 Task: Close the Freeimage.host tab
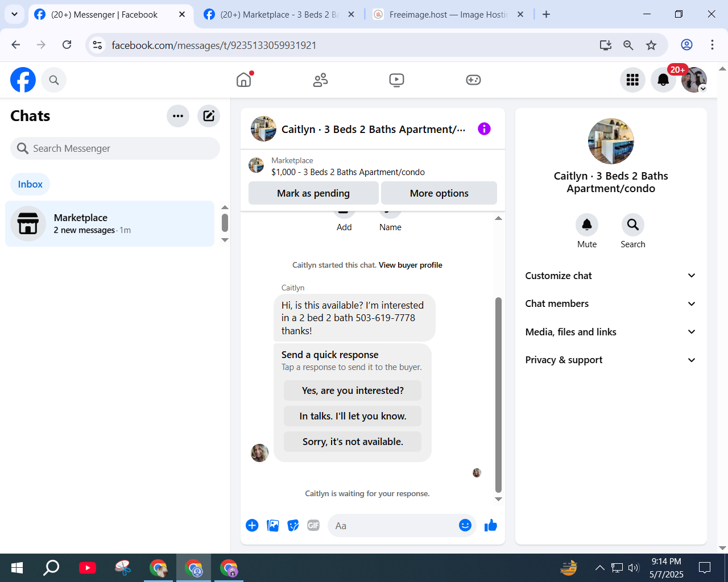(x=520, y=14)
